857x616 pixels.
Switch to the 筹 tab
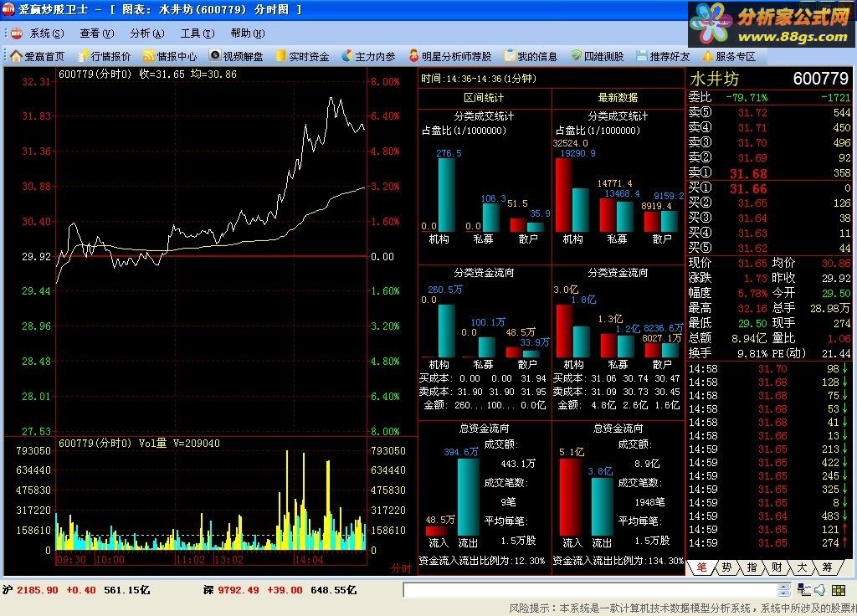click(x=827, y=567)
